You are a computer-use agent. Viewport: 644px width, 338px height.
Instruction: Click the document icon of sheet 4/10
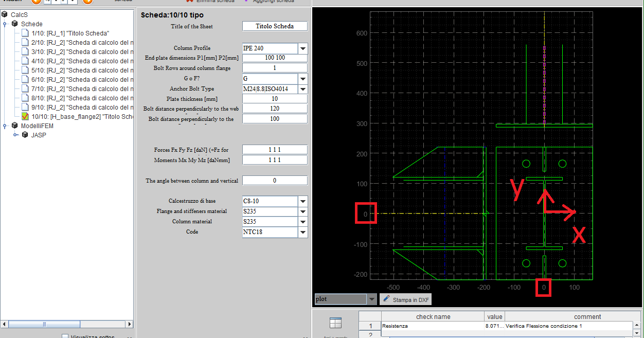click(25, 61)
